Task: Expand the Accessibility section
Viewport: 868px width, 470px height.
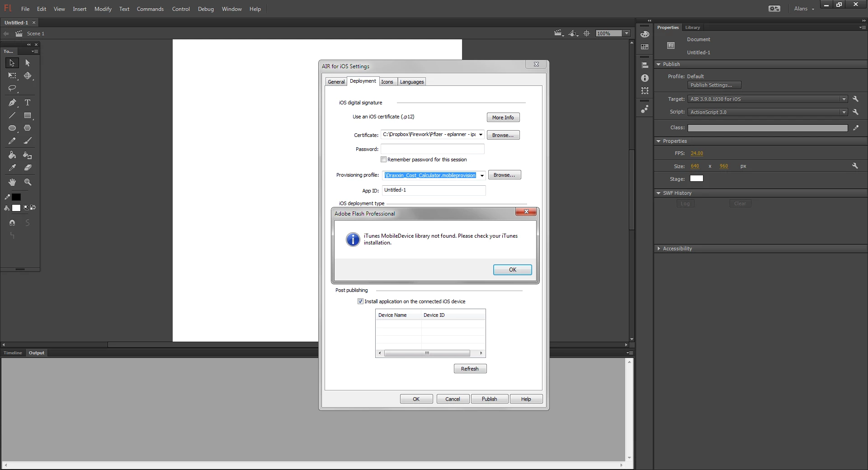Action: click(x=659, y=249)
